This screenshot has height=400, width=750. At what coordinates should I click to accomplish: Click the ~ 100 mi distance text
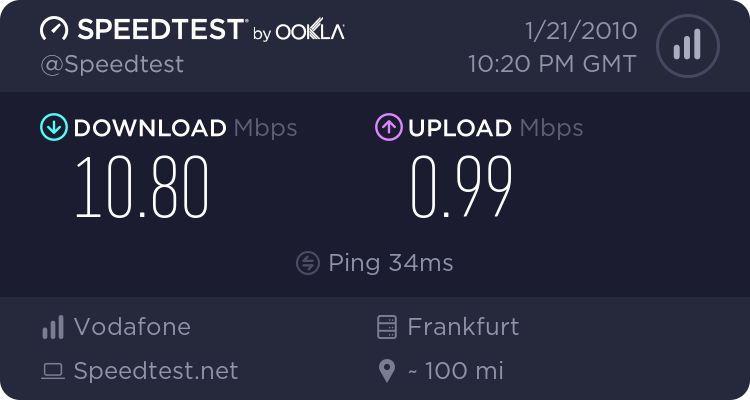(x=455, y=372)
